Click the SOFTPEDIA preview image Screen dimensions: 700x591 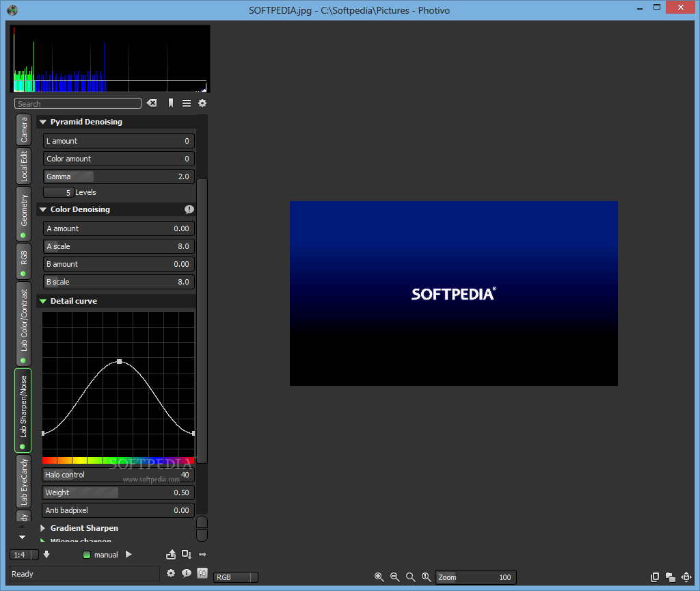454,293
